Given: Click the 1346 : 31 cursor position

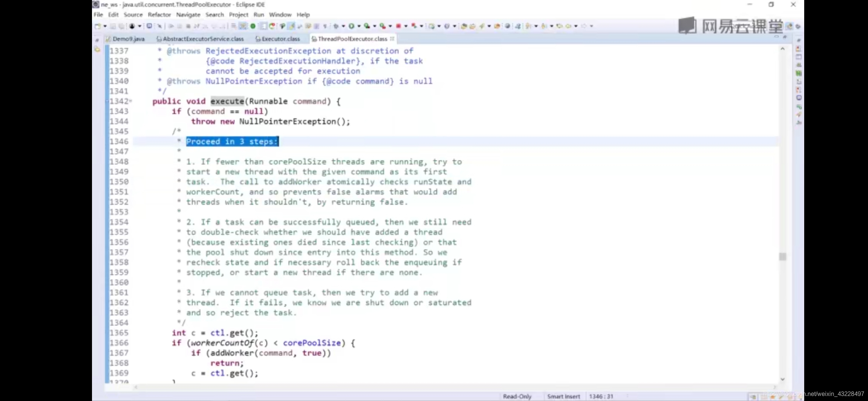Looking at the screenshot, I should point(601,396).
